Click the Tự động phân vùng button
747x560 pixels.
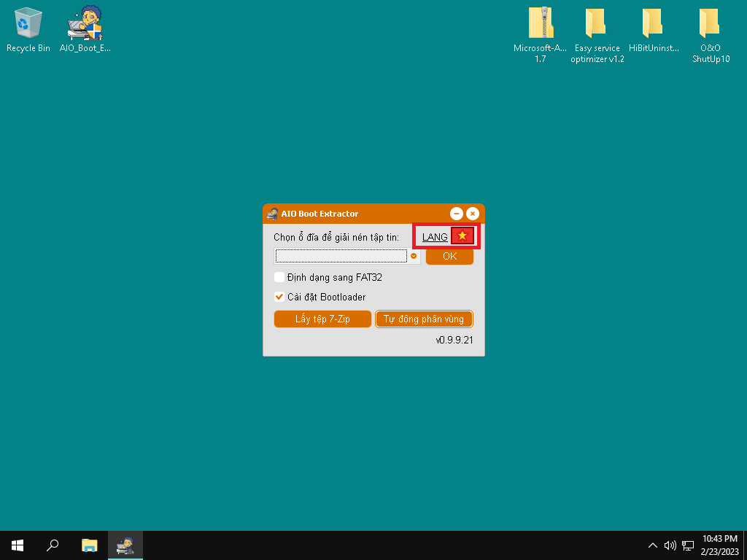(424, 319)
